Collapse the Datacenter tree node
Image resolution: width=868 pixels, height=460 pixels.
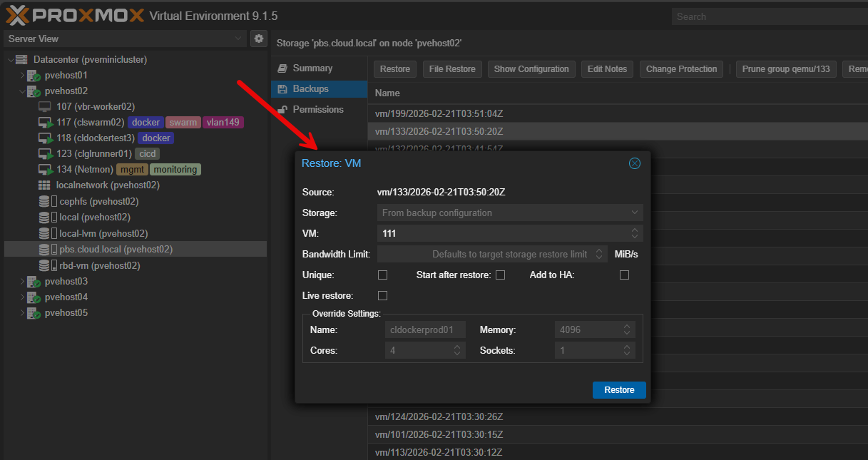[x=10, y=59]
